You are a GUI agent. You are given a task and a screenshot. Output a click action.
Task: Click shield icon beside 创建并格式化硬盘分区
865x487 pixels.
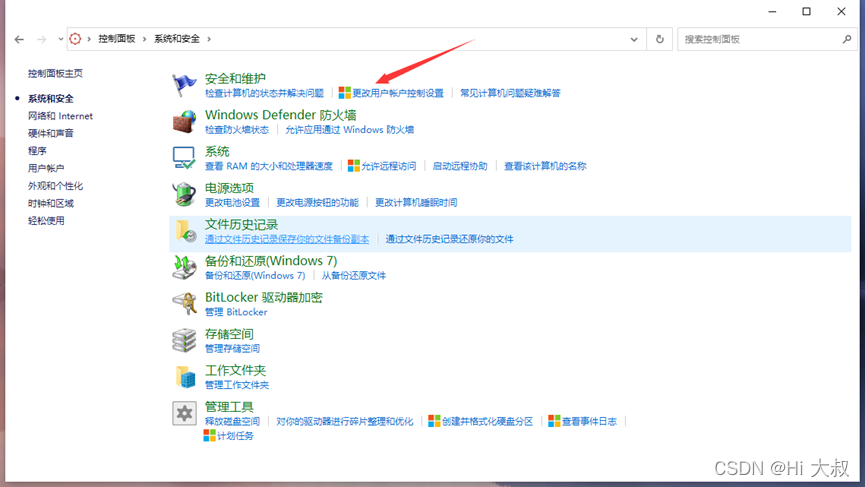[x=434, y=421]
